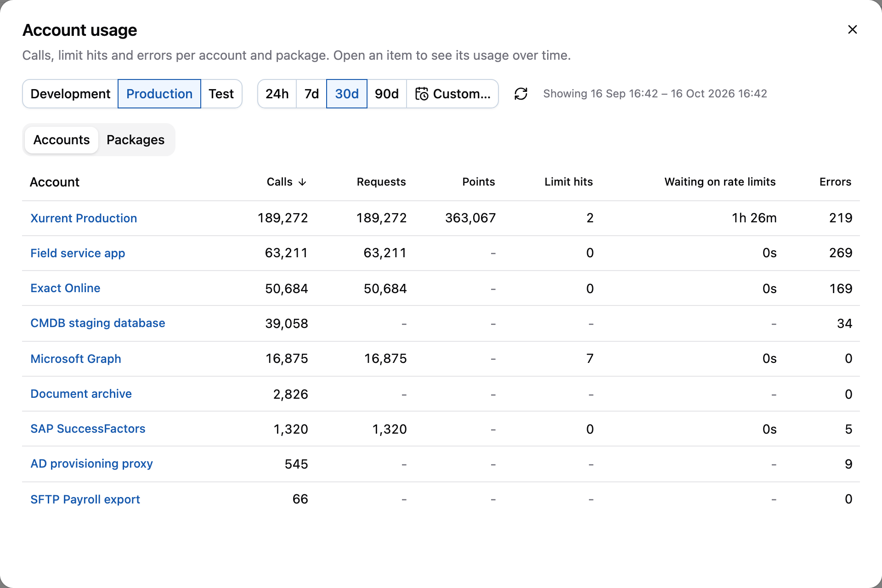Set the time range to 7d
882x588 pixels.
coord(311,94)
